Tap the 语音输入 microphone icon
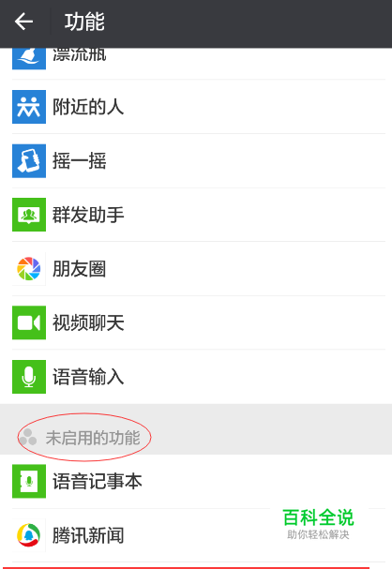The height and width of the screenshot is (569, 392). (x=29, y=377)
